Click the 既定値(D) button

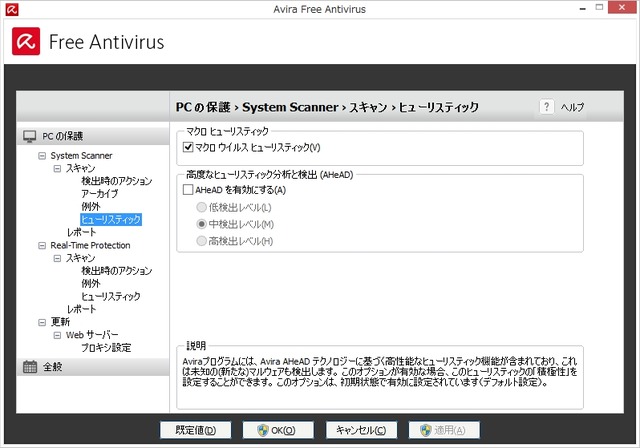point(196,430)
